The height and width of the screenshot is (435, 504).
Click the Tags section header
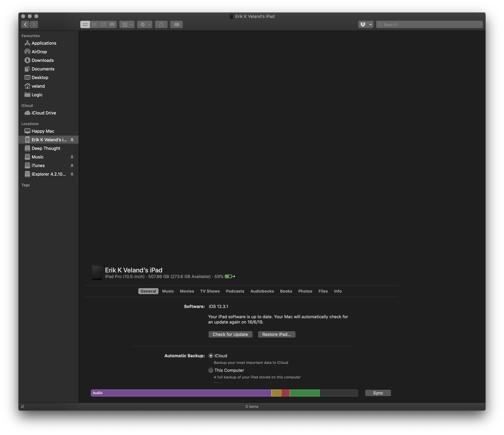pyautogui.click(x=26, y=185)
